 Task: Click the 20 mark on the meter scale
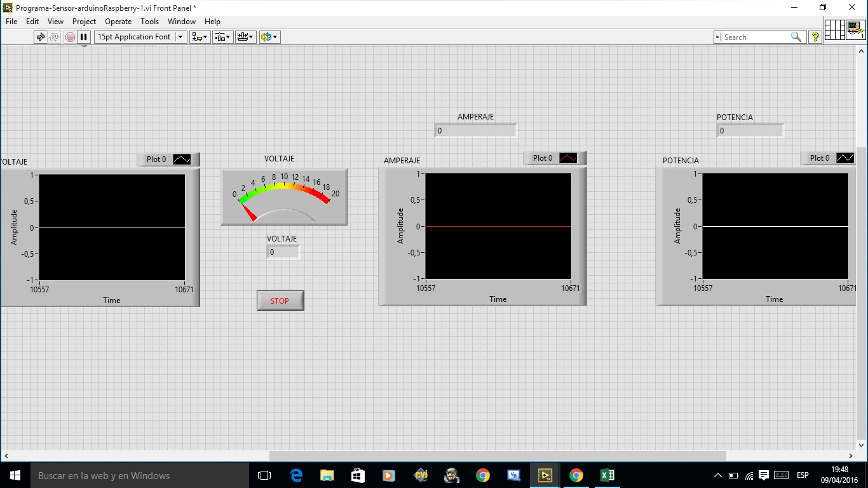[336, 194]
